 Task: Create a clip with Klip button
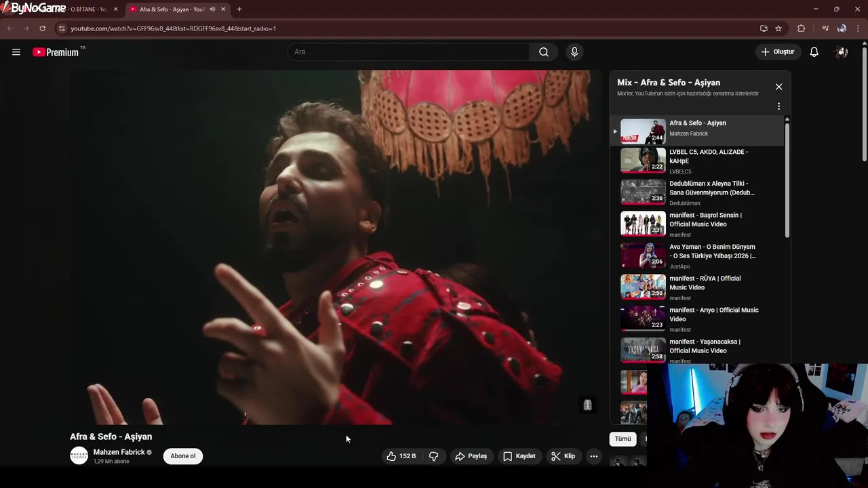tap(563, 456)
